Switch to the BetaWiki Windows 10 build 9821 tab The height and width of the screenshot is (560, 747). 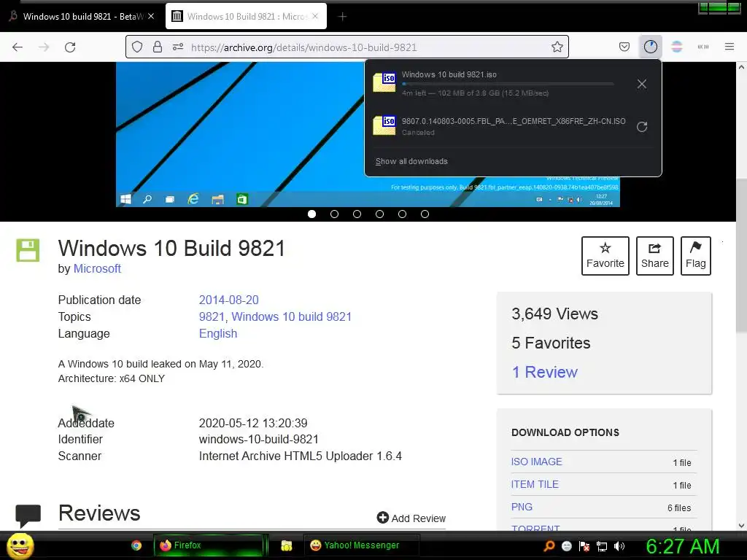coord(82,17)
